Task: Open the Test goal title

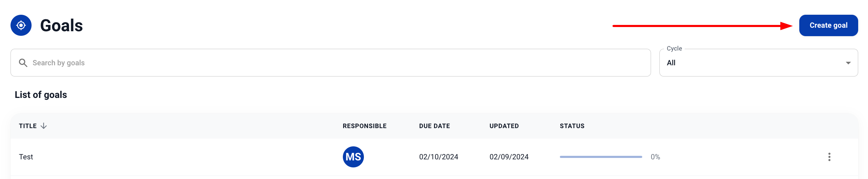Action: coord(26,157)
